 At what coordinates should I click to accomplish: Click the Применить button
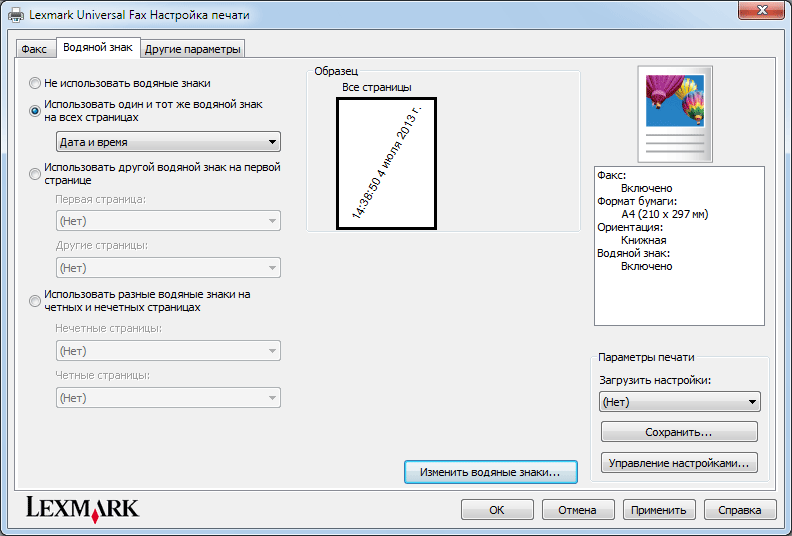(659, 510)
